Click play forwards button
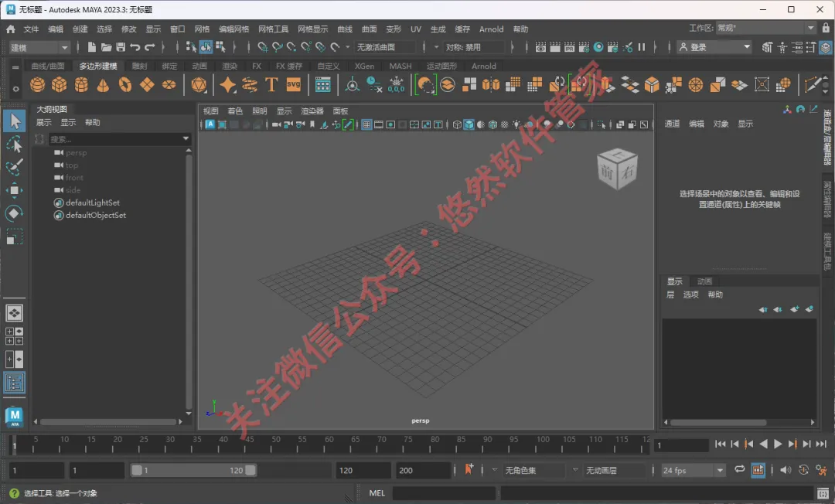835x504 pixels. pos(778,444)
